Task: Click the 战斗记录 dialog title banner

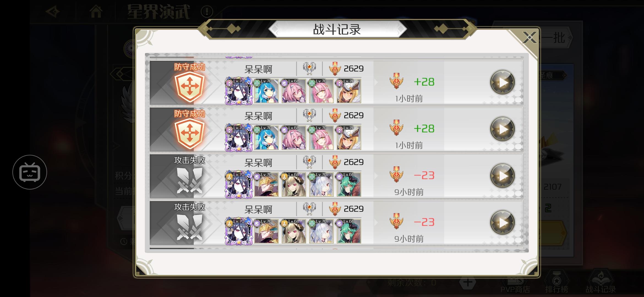Action: (337, 29)
